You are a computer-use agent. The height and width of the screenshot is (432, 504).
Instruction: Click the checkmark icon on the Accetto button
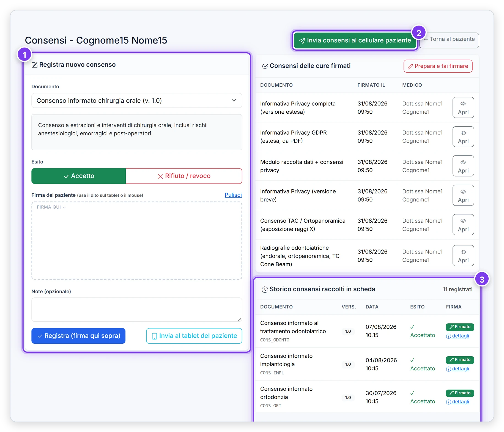(66, 176)
